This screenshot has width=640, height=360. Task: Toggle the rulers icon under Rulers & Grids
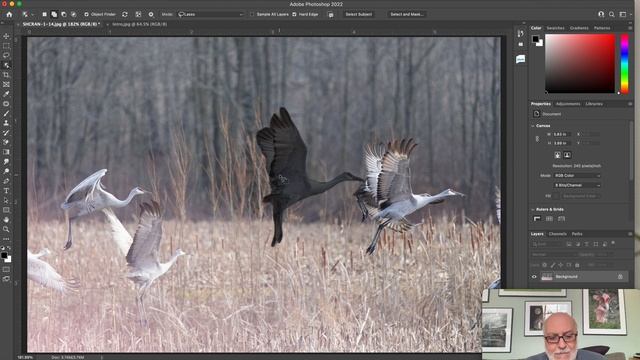[x=537, y=219]
